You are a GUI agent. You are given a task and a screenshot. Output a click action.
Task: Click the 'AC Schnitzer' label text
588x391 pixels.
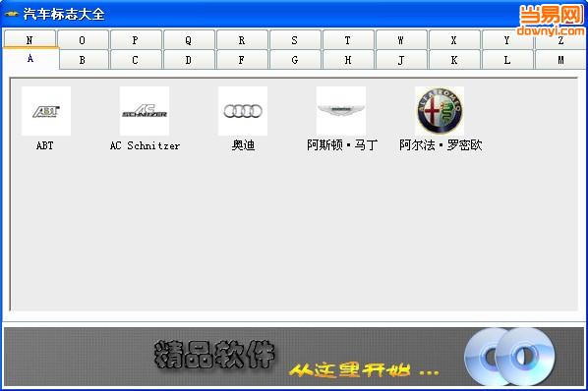point(145,145)
